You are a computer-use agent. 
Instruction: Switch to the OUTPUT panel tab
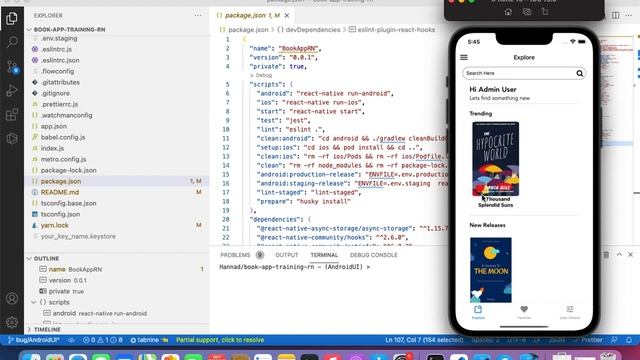pyautogui.click(x=287, y=255)
